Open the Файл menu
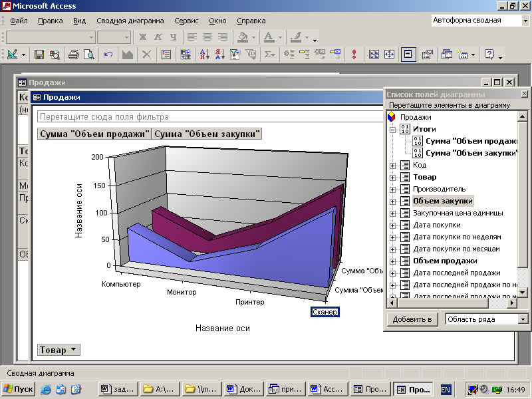This screenshot has height=399, width=532. [x=19, y=21]
